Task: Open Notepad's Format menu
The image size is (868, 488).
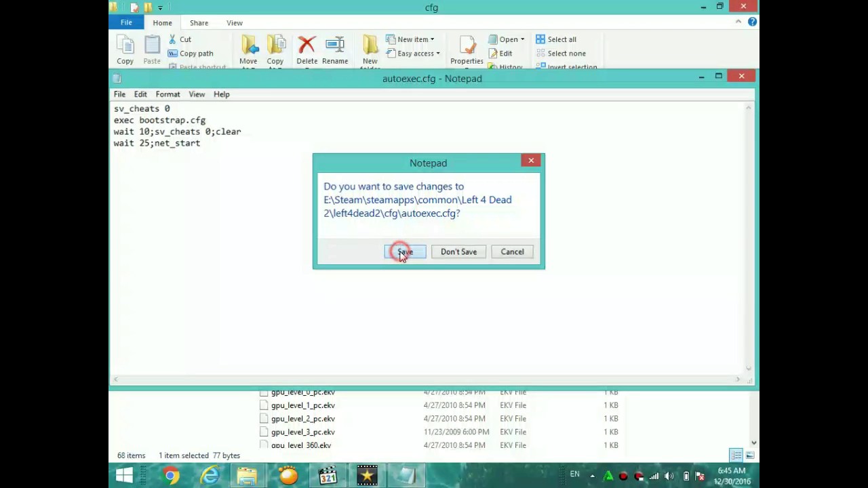Action: click(167, 94)
